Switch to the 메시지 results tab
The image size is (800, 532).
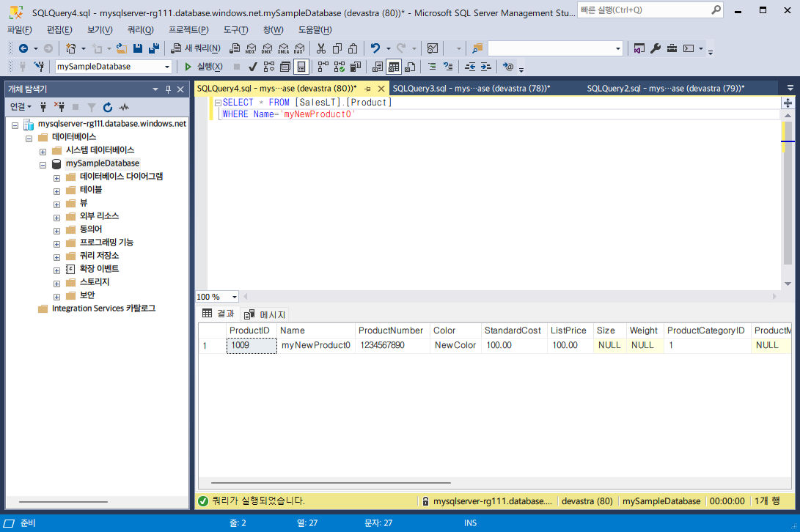[x=265, y=314]
